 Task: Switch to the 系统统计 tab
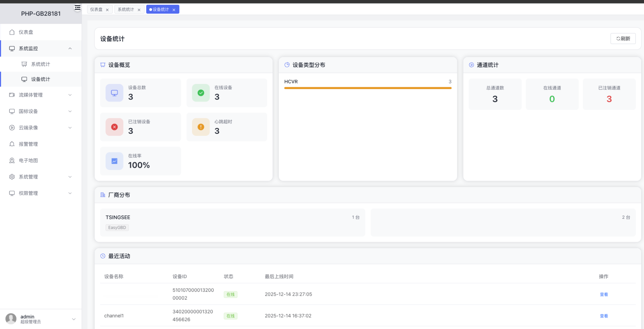click(126, 10)
